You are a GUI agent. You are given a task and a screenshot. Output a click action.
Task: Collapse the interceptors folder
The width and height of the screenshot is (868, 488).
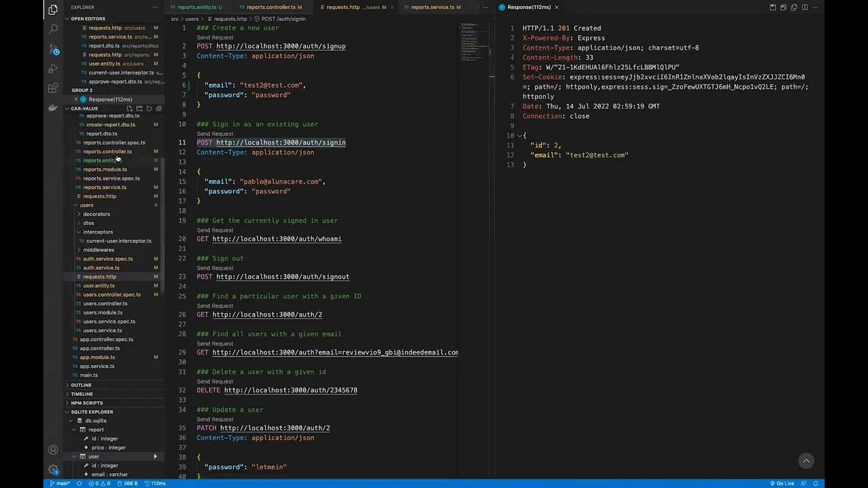coord(98,232)
